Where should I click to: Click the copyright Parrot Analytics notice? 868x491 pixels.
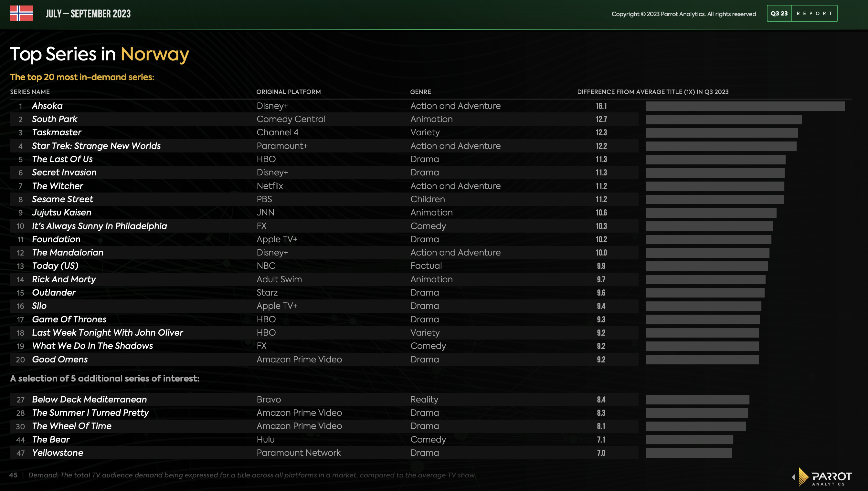(683, 14)
